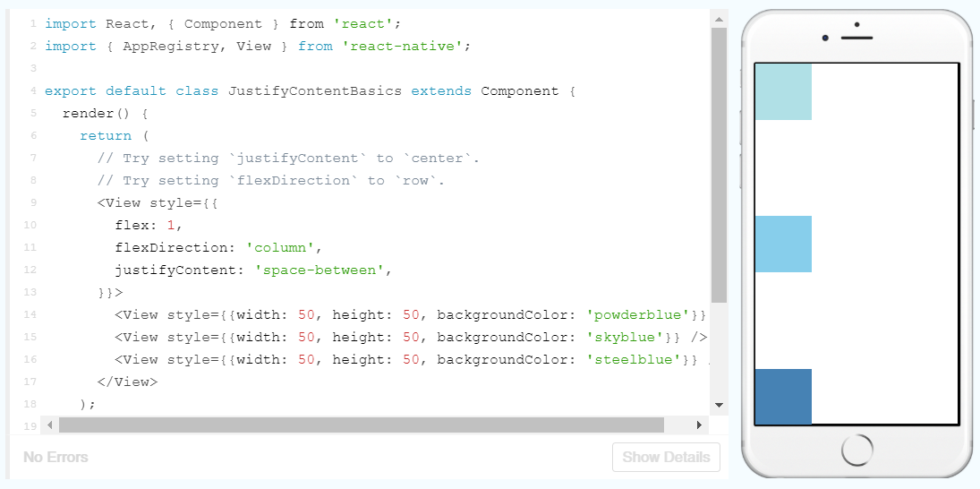Click the No Errors status text
980x489 pixels.
coord(55,457)
